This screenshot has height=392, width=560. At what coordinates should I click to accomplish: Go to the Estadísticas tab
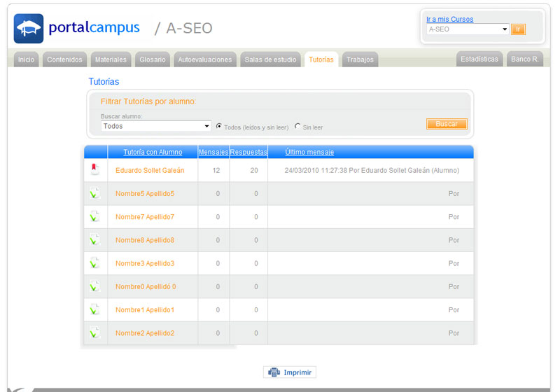click(479, 59)
